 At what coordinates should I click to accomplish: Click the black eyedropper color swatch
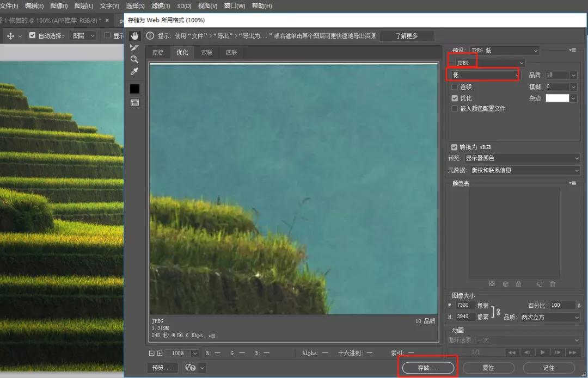tap(134, 88)
